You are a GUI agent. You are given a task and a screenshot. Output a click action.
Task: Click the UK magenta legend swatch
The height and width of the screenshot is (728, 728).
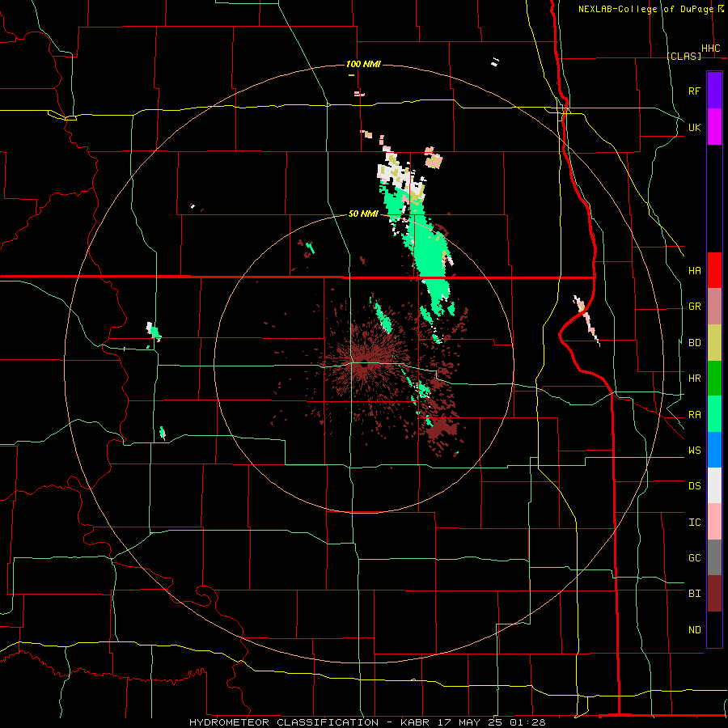tap(714, 127)
